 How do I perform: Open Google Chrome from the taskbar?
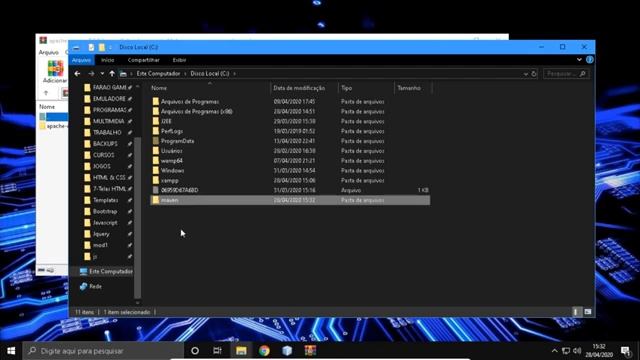click(264, 351)
